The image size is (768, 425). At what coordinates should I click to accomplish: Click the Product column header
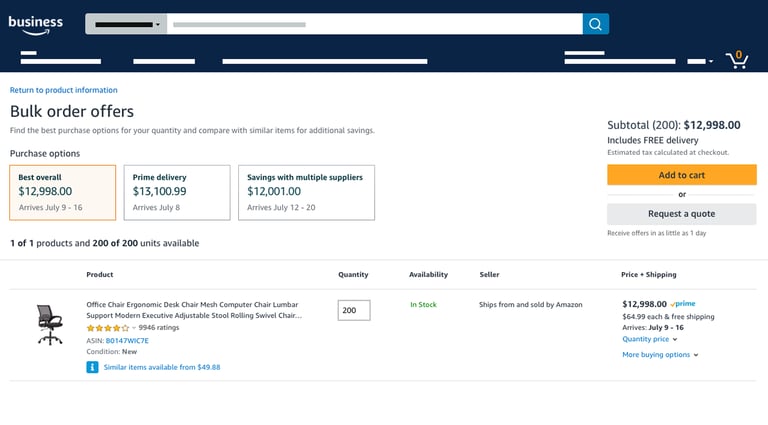[100, 275]
